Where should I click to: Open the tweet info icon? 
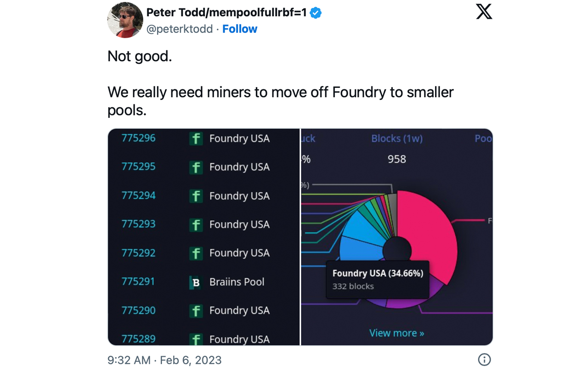pos(484,360)
